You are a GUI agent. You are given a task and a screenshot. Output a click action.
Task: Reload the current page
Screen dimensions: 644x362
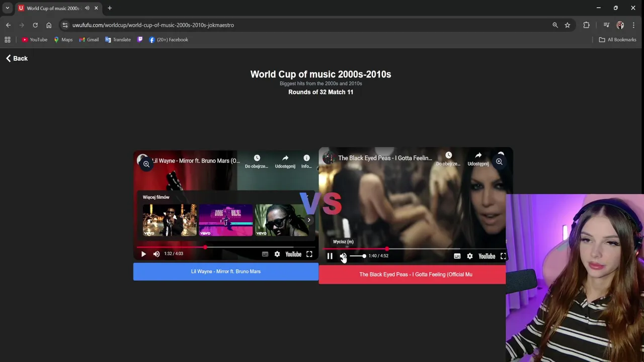35,25
